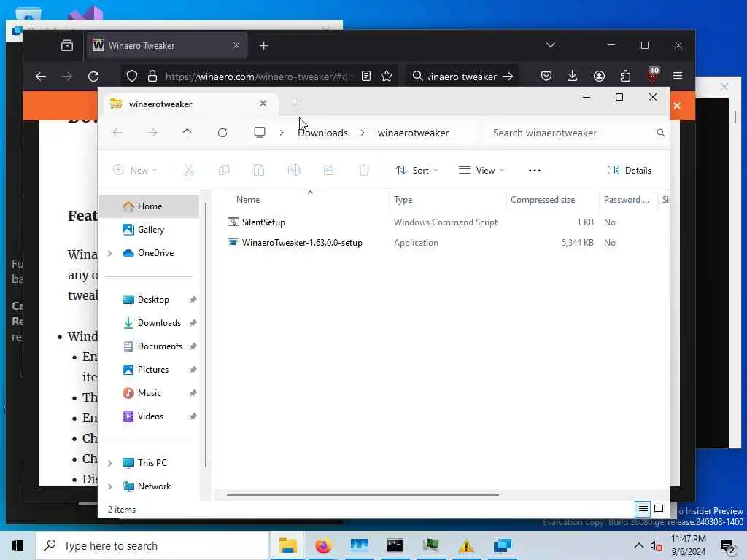Add a new File Explorer tab
747x560 pixels.
tap(295, 104)
